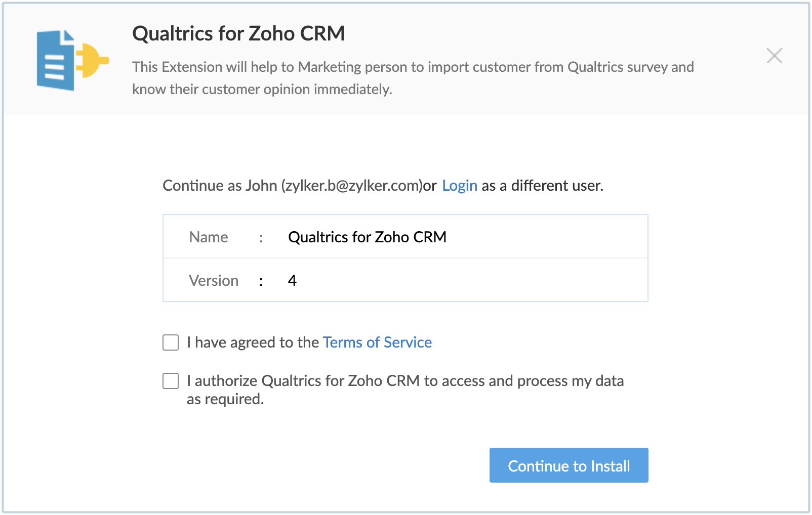Click the extension description paragraph
This screenshot has width=812, height=515.
pos(413,78)
